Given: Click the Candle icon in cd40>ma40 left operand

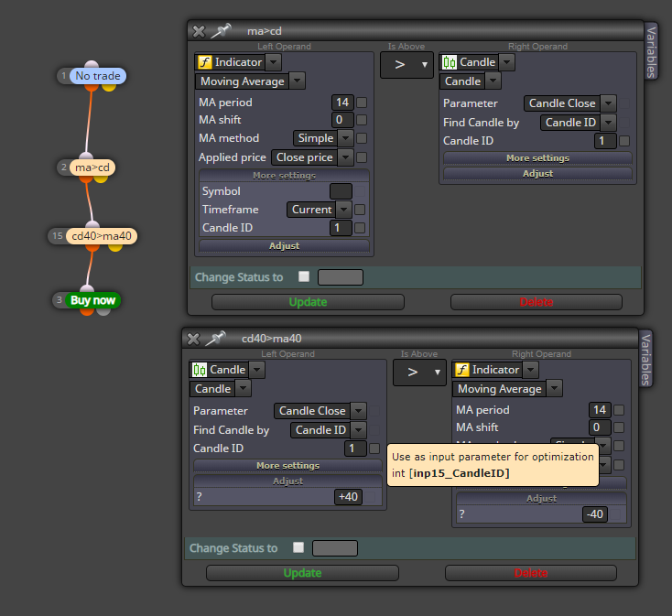Looking at the screenshot, I should (x=200, y=370).
